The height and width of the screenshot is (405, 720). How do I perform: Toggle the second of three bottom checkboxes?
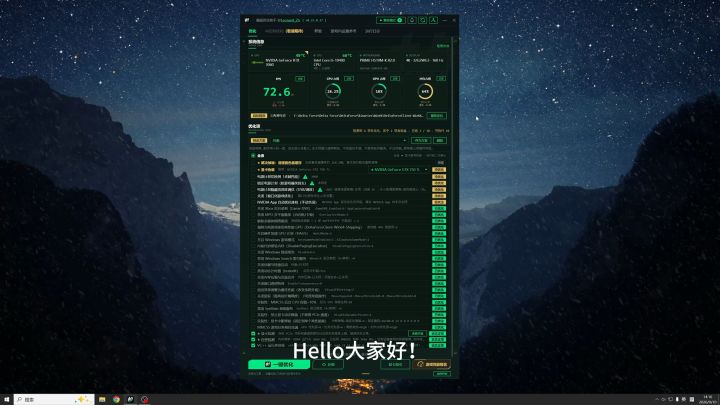253,339
